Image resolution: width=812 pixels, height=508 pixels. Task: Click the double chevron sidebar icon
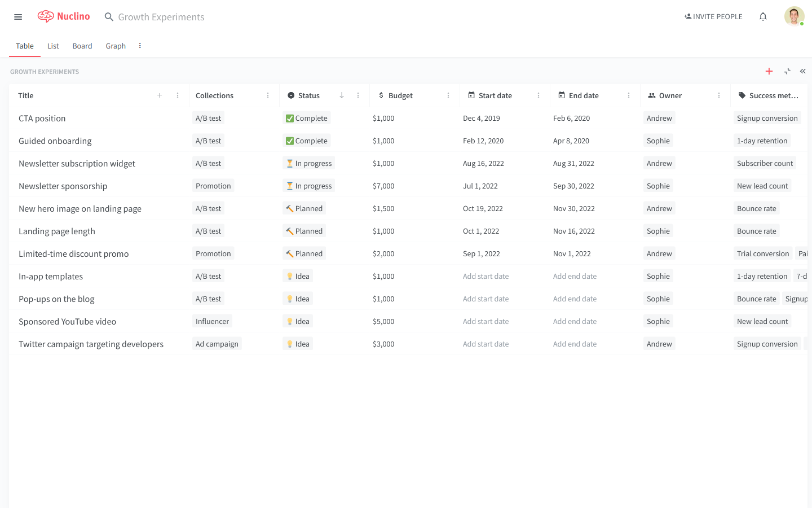click(x=803, y=71)
